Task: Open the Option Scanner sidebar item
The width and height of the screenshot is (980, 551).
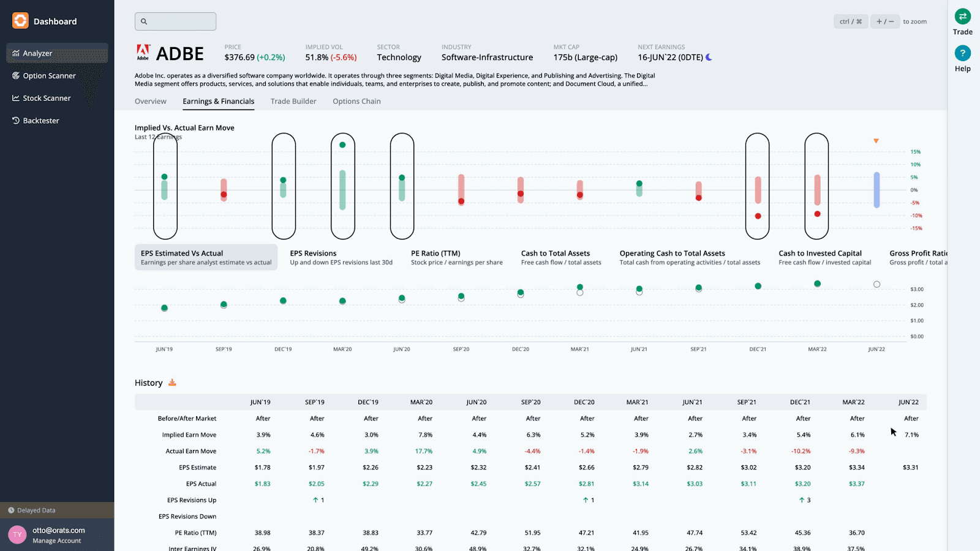Action: coord(57,76)
